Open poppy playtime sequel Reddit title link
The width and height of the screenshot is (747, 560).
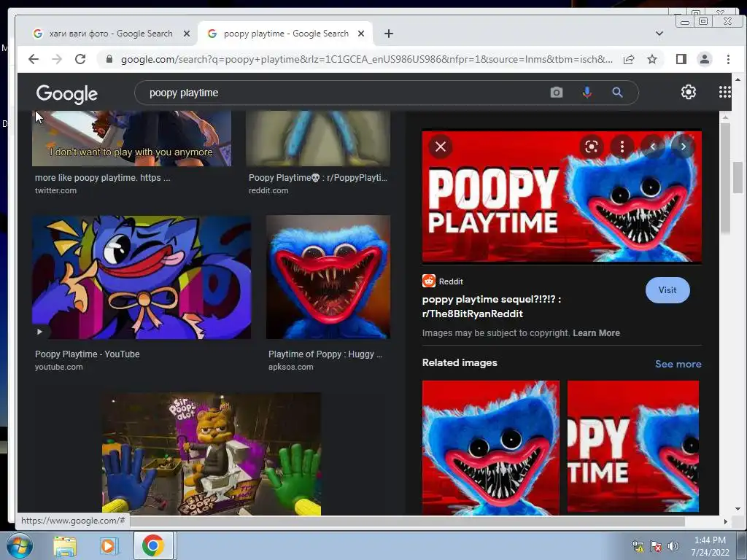491,306
